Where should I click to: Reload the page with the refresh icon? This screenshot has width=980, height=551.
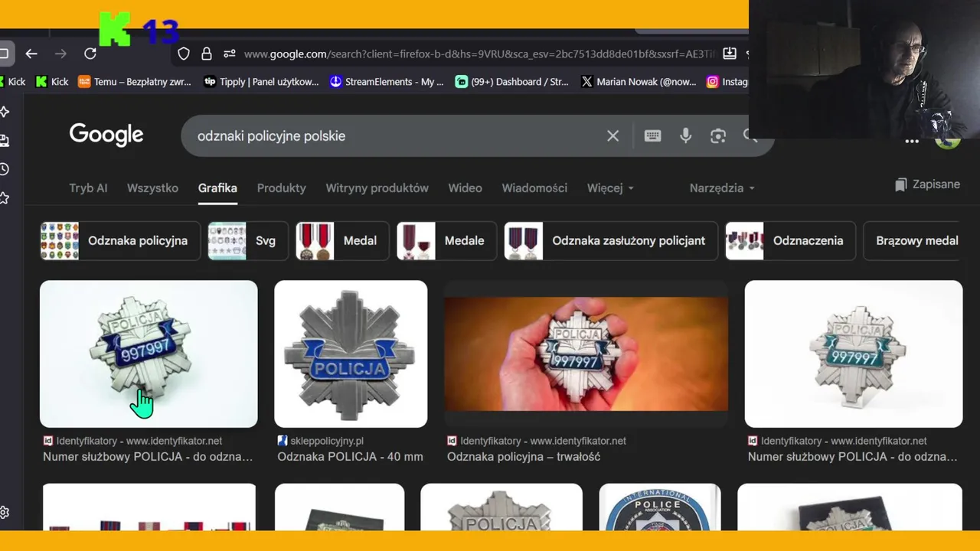(x=90, y=54)
